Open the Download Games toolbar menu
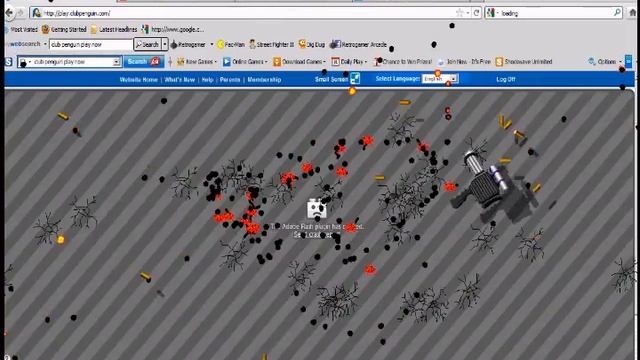 tap(299, 62)
